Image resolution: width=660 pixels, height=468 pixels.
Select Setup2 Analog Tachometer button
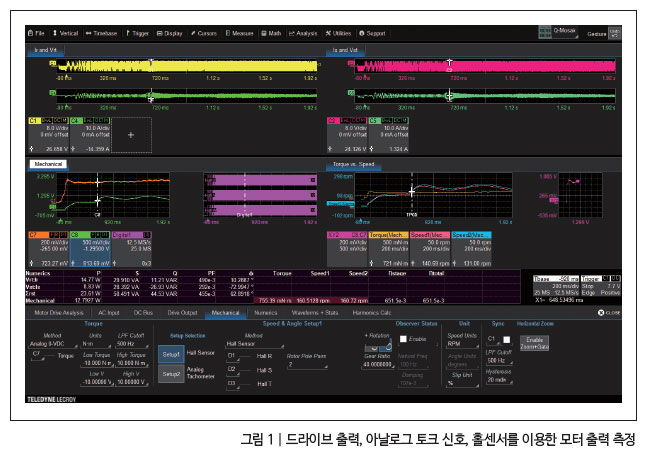171,374
